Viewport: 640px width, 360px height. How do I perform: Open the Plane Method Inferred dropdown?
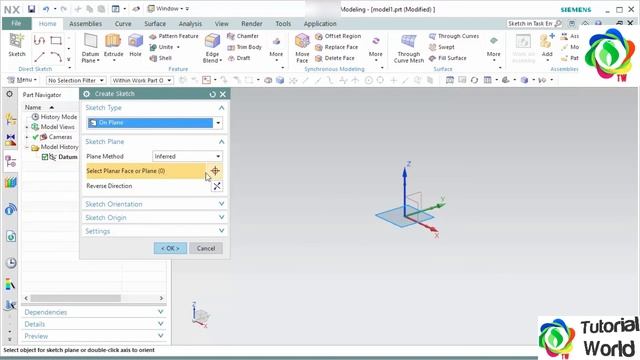point(218,156)
